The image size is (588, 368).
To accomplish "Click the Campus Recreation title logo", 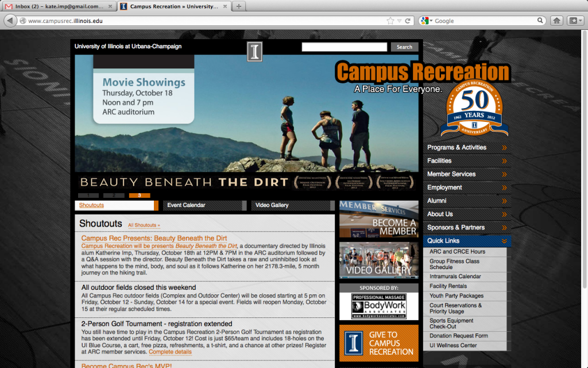I will 423,71.
